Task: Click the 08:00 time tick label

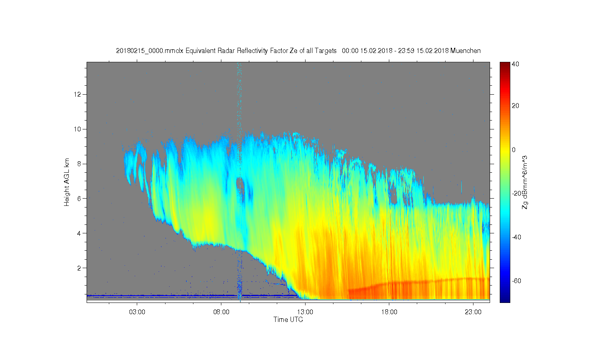Action: 221,312
